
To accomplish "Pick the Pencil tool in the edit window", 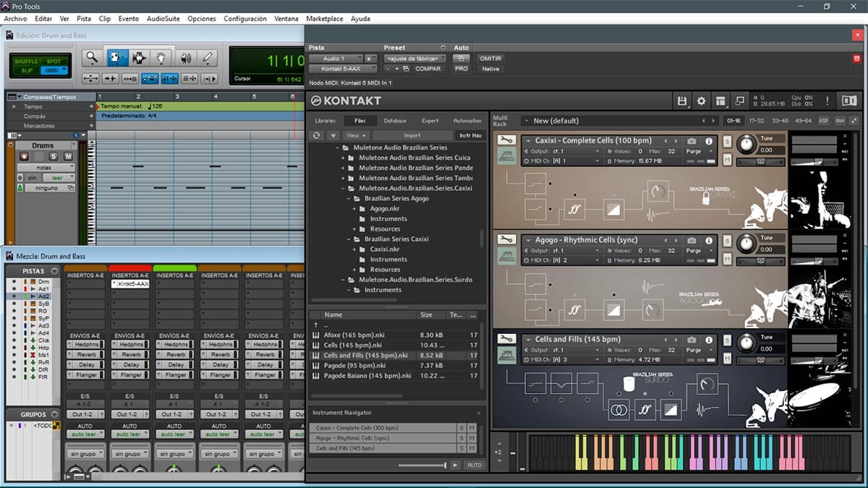I will pyautogui.click(x=208, y=57).
